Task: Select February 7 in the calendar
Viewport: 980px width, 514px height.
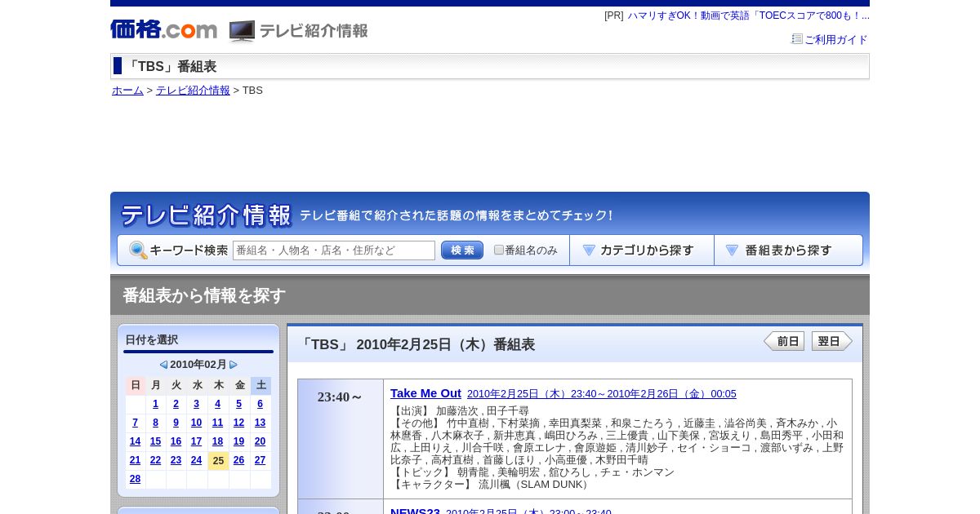Action: 135,423
